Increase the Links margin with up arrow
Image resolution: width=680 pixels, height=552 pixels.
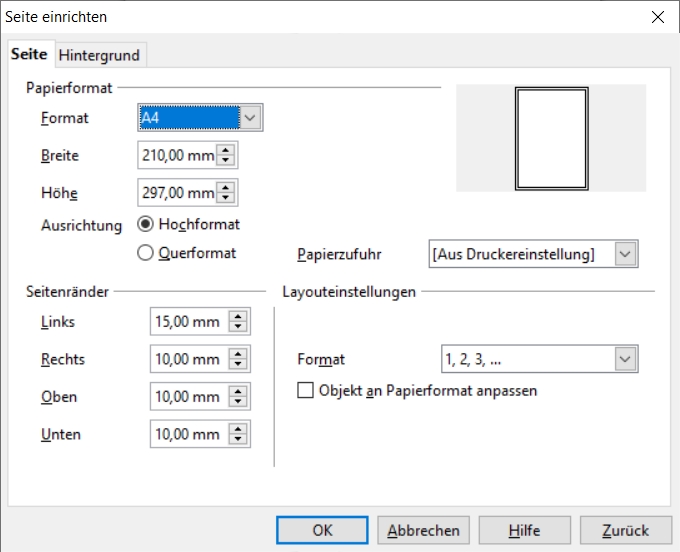click(x=238, y=317)
